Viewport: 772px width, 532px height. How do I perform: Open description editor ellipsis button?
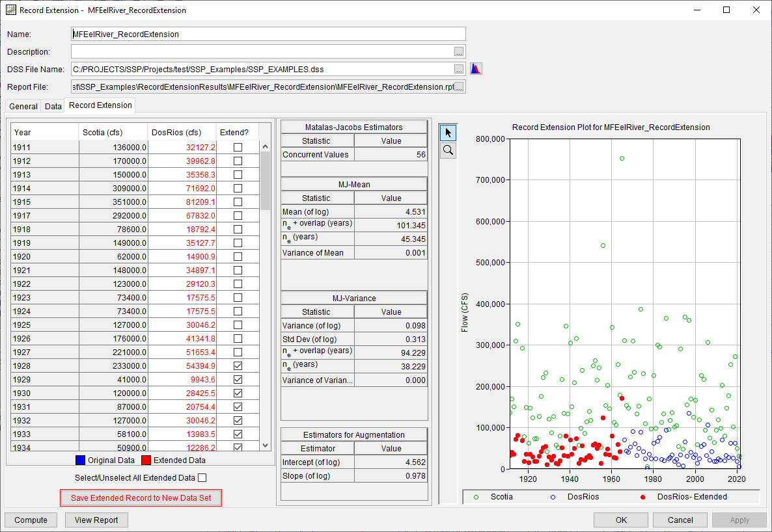tap(459, 51)
